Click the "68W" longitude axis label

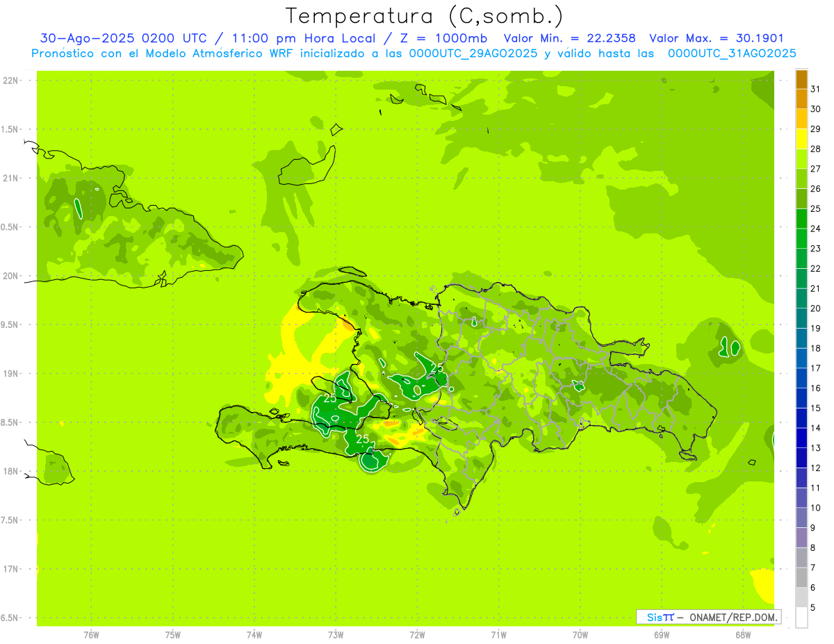coord(743,635)
